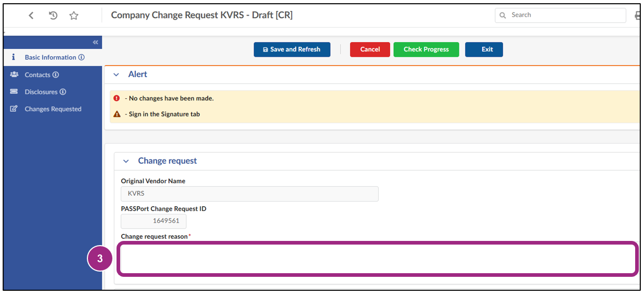Open the Contacts tab
Image resolution: width=644 pixels, height=294 pixels.
[52, 74]
